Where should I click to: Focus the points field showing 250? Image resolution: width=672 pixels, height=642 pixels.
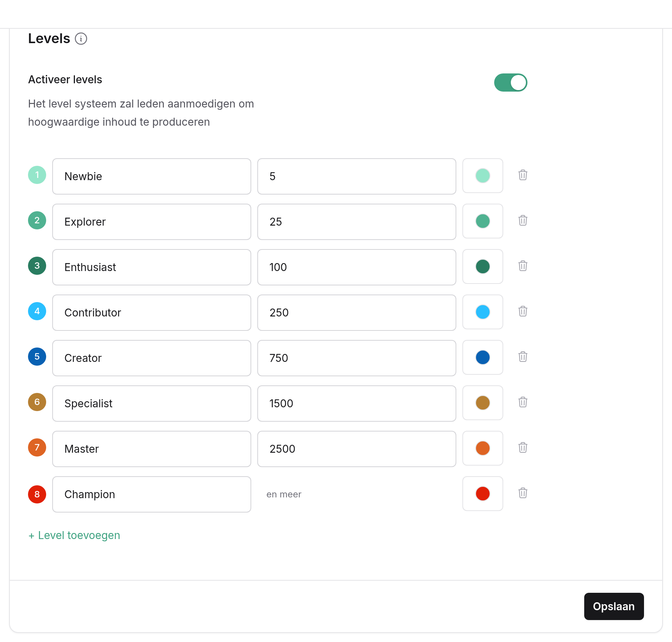357,313
